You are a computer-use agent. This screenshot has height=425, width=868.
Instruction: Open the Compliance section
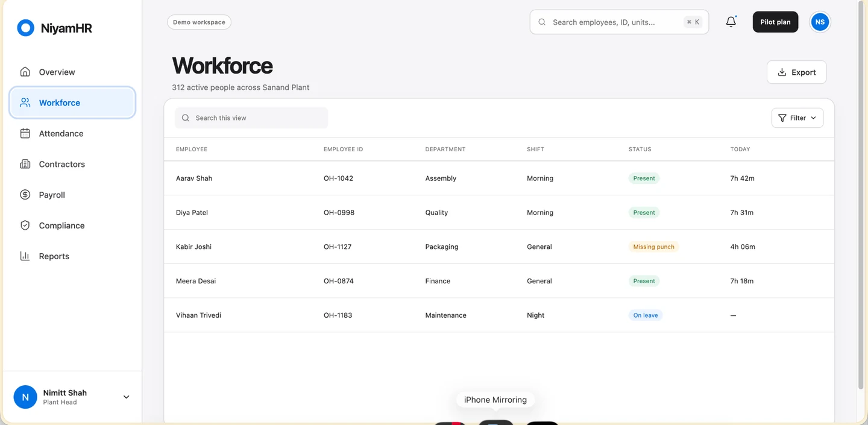click(72, 225)
